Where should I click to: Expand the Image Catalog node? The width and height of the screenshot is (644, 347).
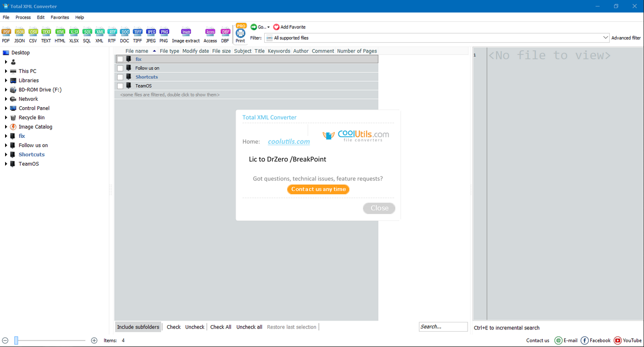(x=6, y=127)
